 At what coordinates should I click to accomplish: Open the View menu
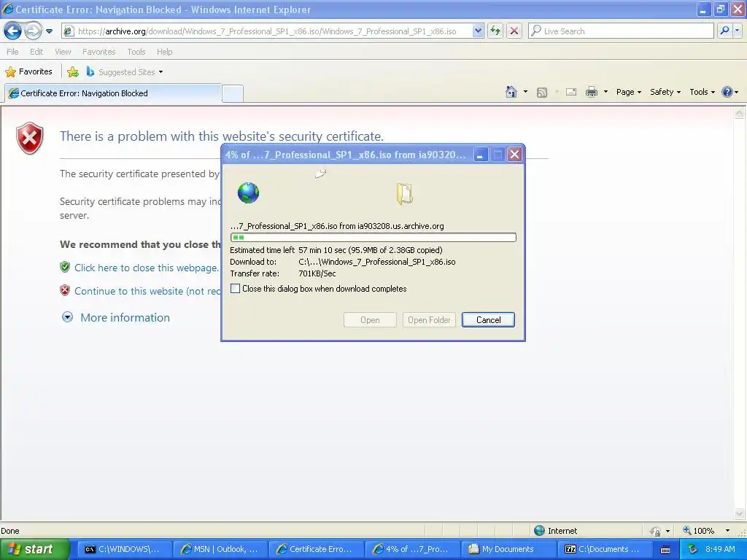tap(63, 52)
